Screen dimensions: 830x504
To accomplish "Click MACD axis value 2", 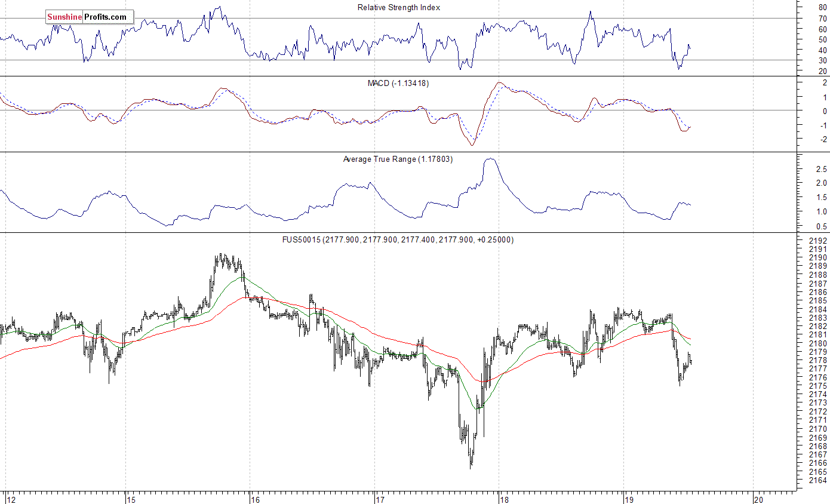I will pos(825,82).
